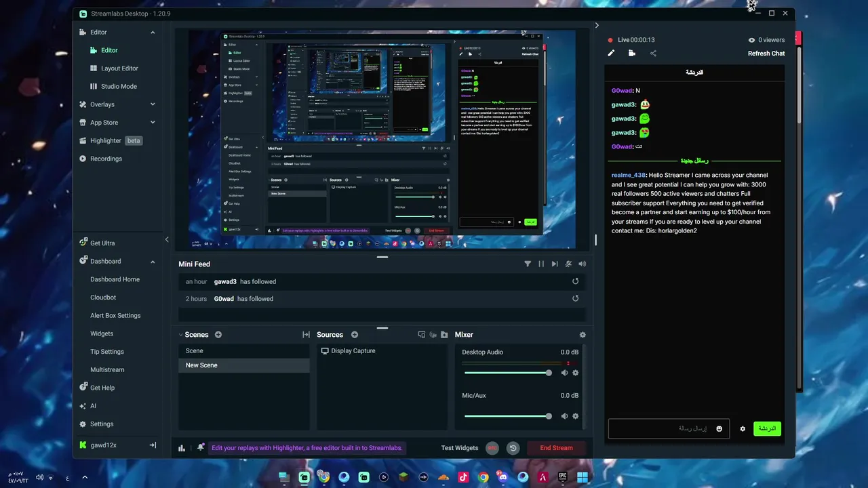Replay the G0wad follow alert
Screen dimensions: 868x488
[x=575, y=298]
